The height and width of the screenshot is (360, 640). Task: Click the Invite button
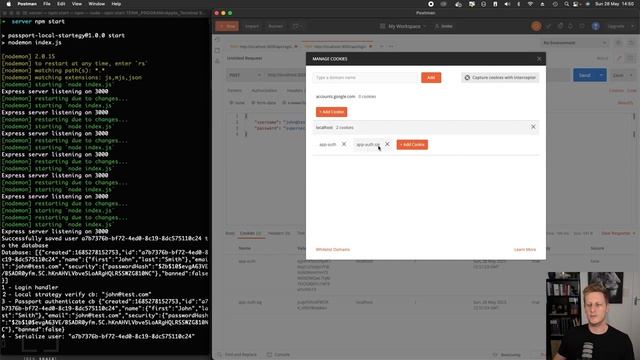444,26
